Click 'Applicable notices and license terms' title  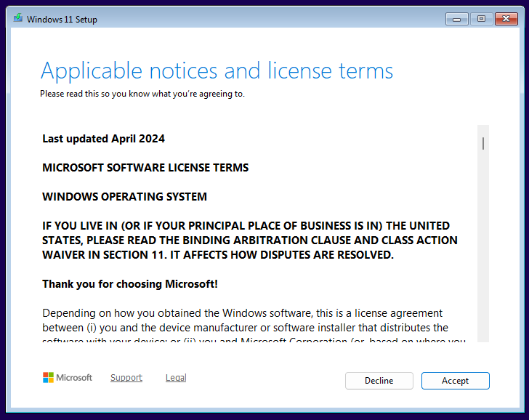[x=217, y=71]
